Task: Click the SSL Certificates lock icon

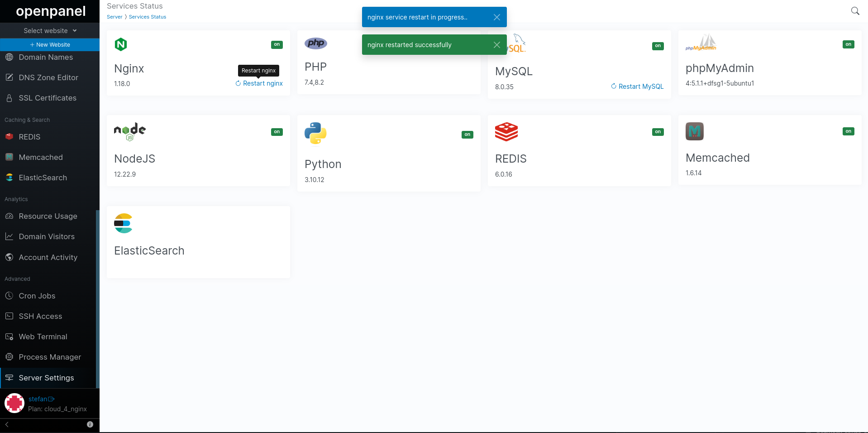Action: point(9,98)
